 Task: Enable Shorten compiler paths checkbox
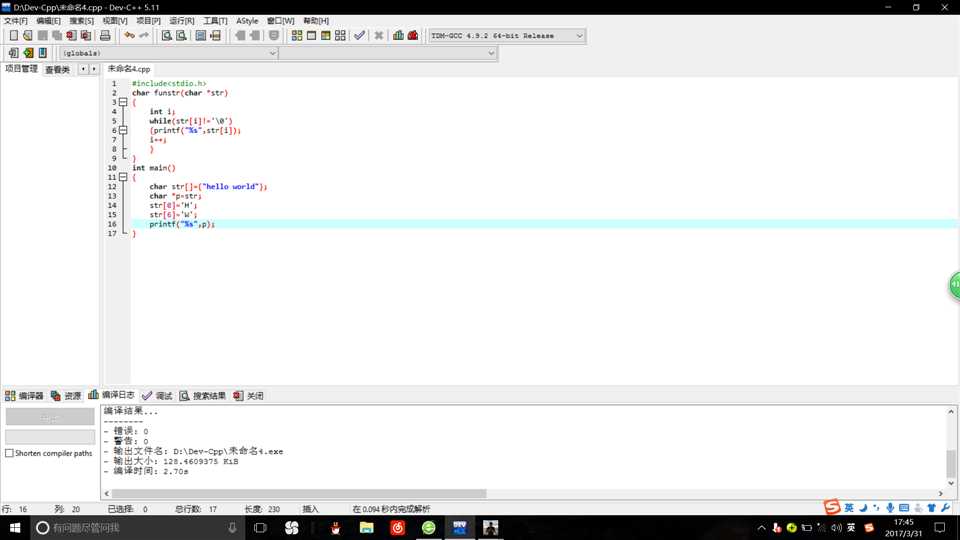9,453
